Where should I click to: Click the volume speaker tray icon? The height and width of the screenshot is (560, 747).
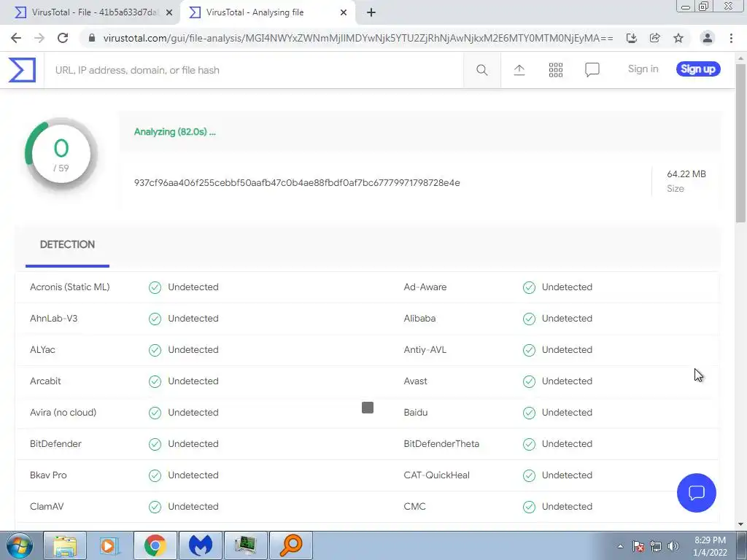(673, 546)
